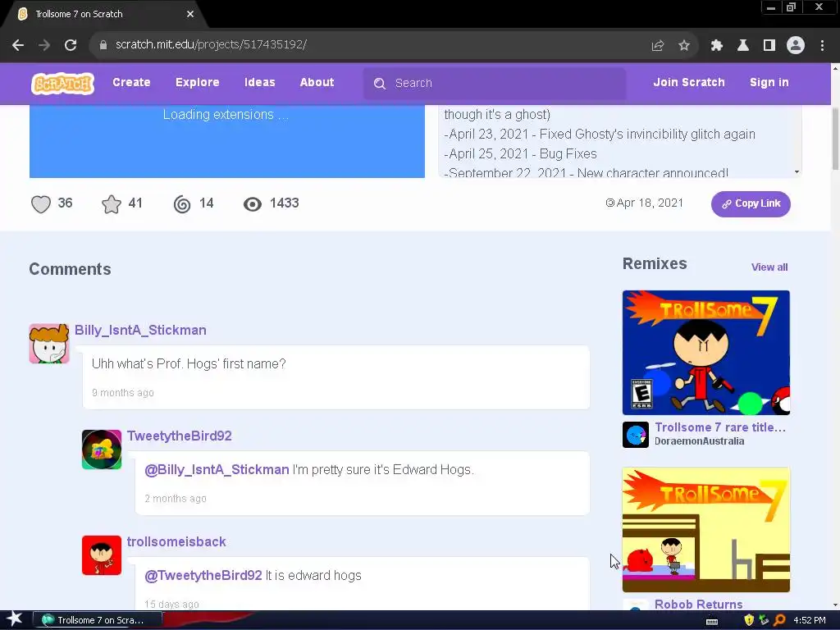View all remixes
Image resolution: width=840 pixels, height=630 pixels.
769,267
